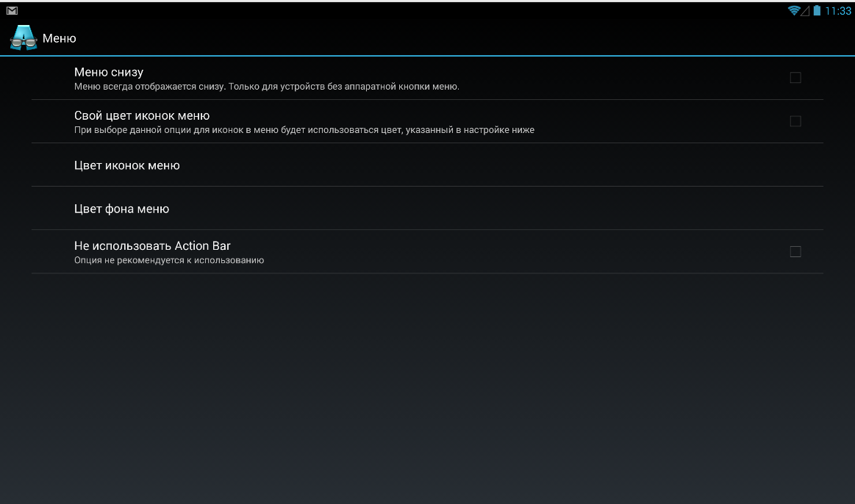Open the Gmail notification icon in status bar

(x=12, y=10)
